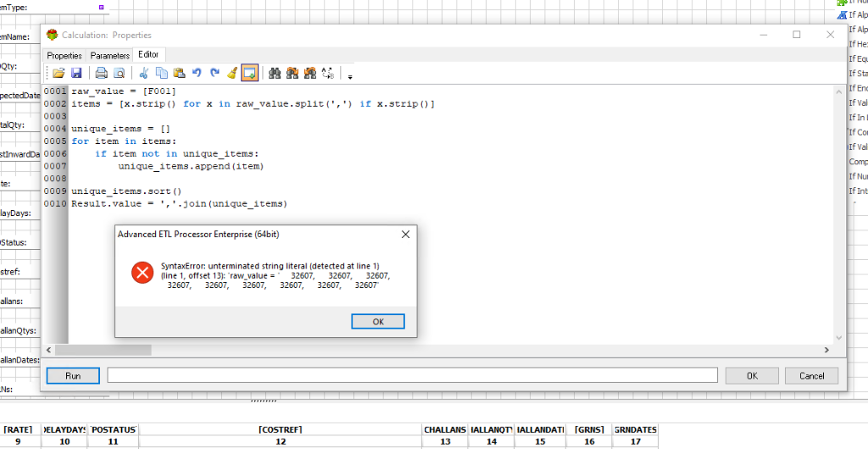
Task: Select 'If Int' item in right panel
Action: [x=858, y=191]
